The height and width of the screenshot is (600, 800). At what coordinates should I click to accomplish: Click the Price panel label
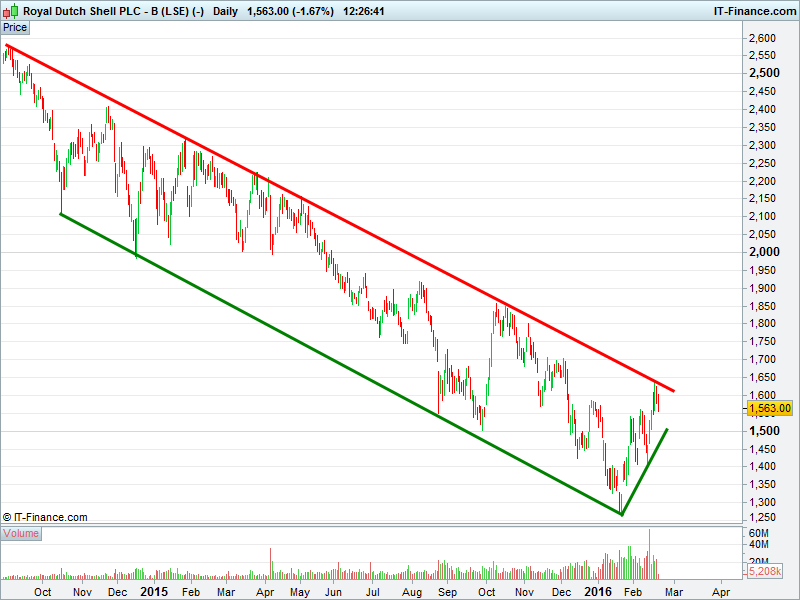15,28
